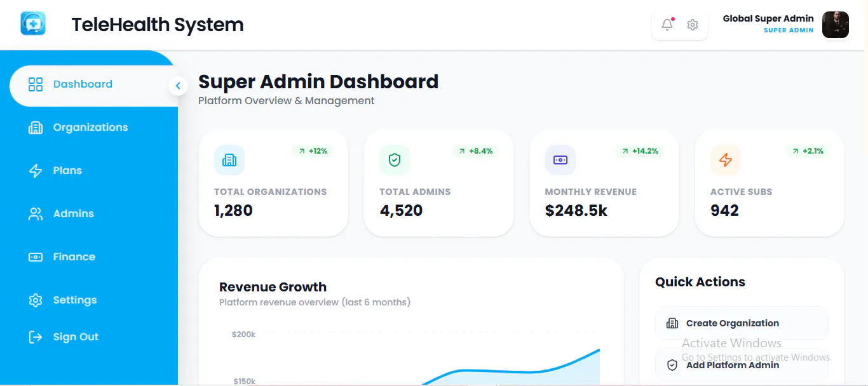
Task: Click the TeleHealth System title
Action: point(158,25)
